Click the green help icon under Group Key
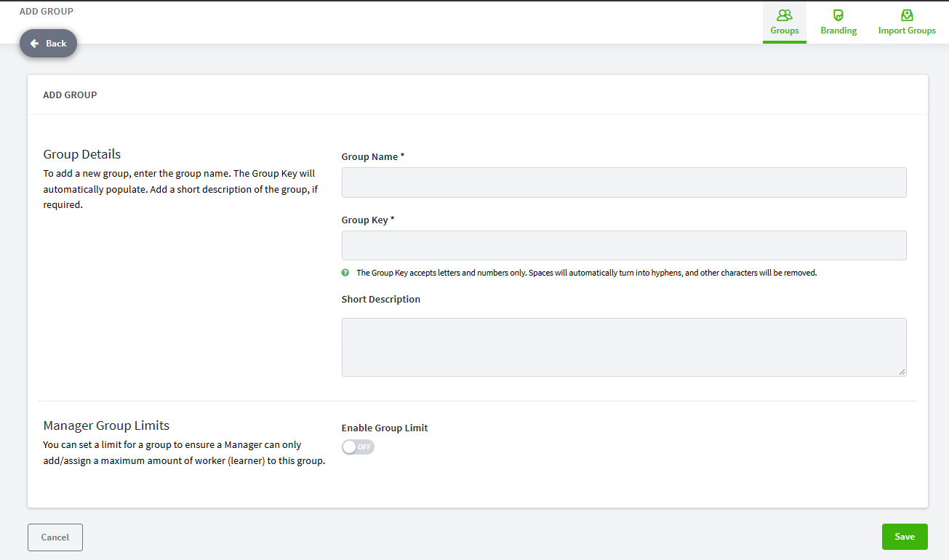 pos(345,273)
